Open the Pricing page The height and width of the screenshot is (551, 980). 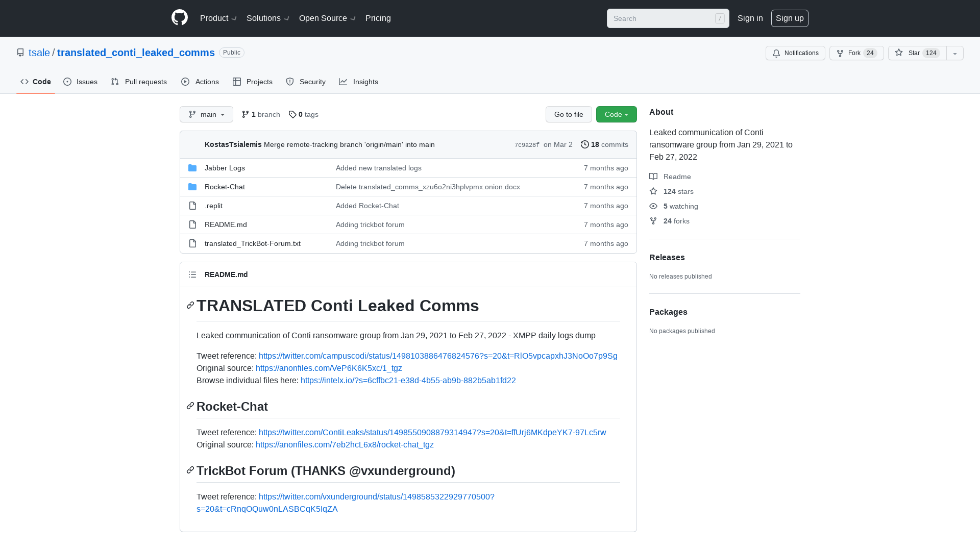pos(378,18)
